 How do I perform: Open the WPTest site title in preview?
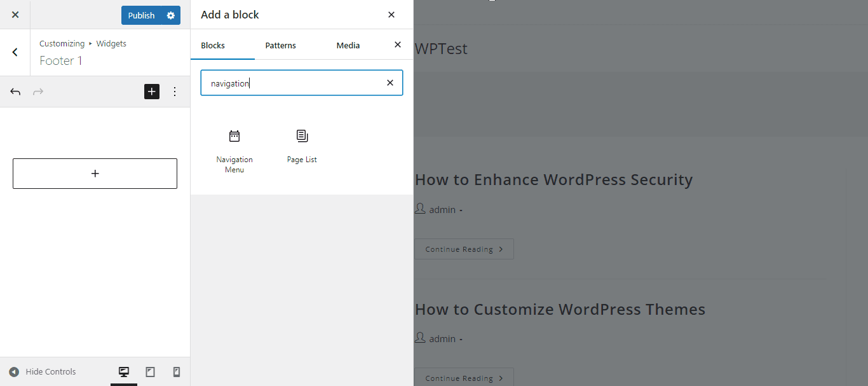pyautogui.click(x=441, y=49)
